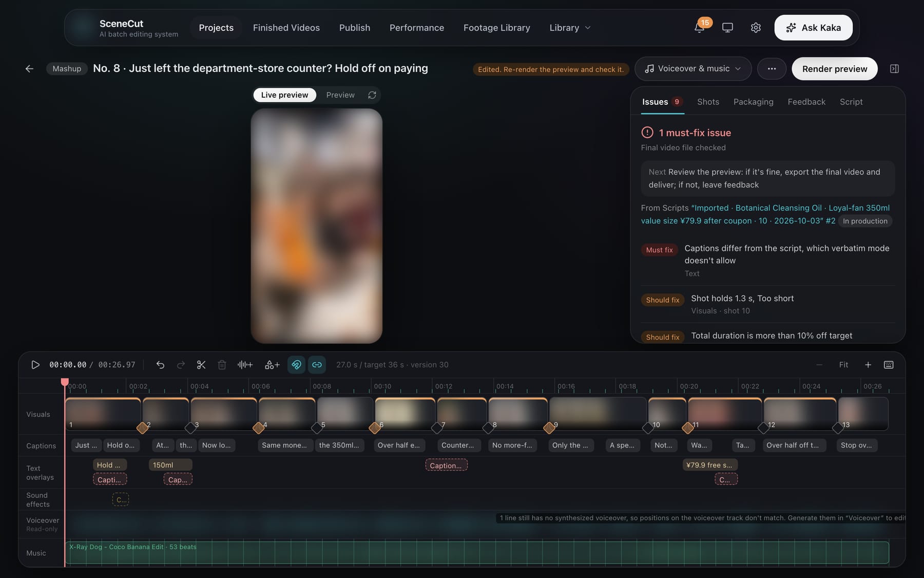Collapse the right side panel icon
Screen dimensions: 924x578
894,69
